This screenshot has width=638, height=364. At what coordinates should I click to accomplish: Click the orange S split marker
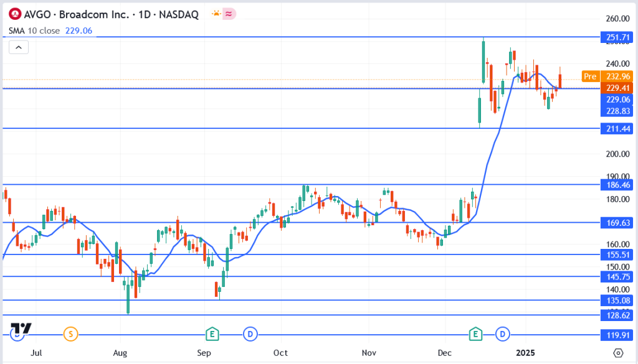(71, 334)
